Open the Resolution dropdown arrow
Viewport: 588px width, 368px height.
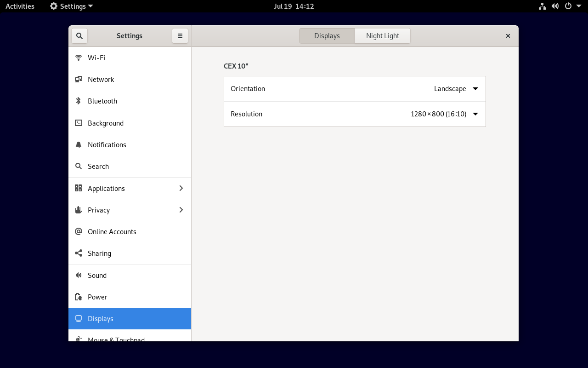(x=475, y=114)
